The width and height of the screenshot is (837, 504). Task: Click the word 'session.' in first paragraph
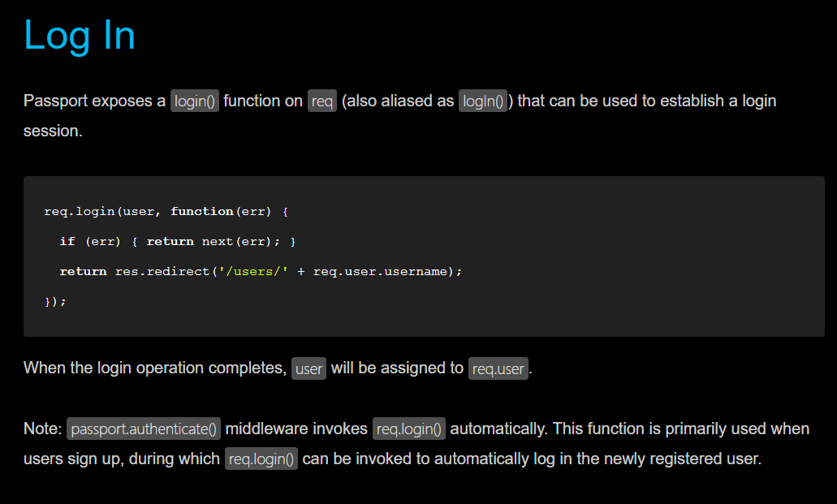(x=53, y=131)
